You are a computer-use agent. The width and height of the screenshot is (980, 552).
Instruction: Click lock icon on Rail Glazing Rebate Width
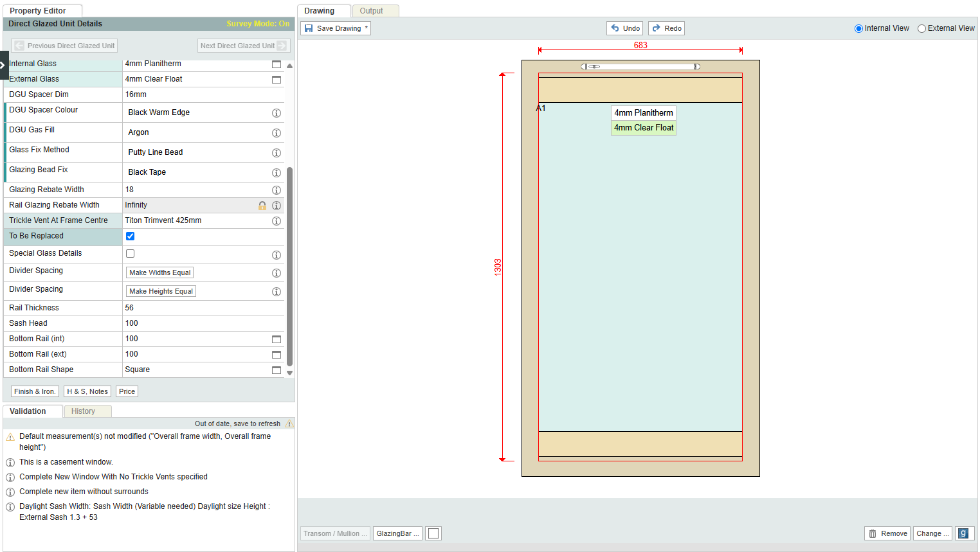(x=262, y=206)
